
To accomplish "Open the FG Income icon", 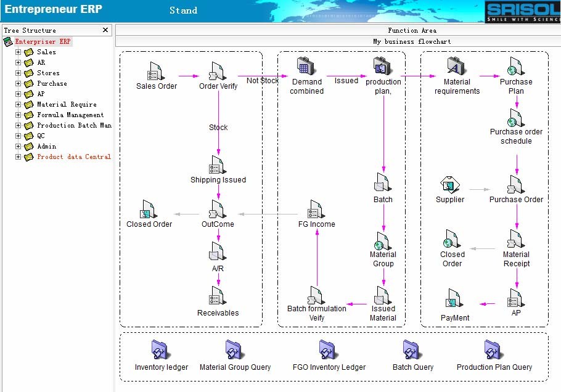I will coord(316,209).
